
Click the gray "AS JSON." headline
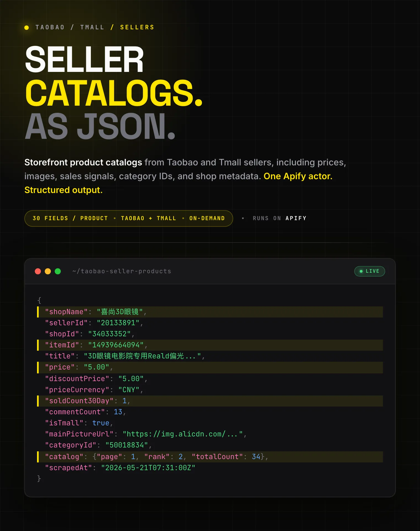[100, 126]
